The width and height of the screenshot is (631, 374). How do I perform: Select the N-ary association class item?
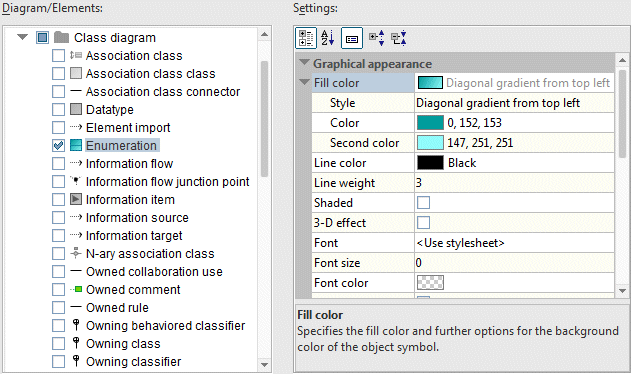(x=150, y=254)
